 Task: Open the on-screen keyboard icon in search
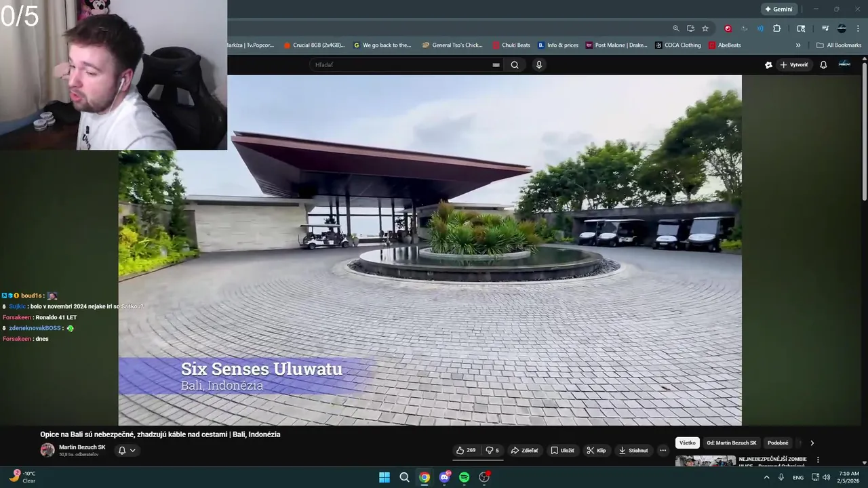(x=496, y=65)
